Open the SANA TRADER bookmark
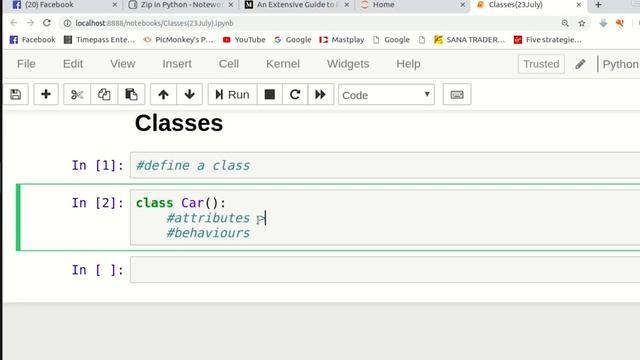The image size is (640, 360). tap(469, 40)
